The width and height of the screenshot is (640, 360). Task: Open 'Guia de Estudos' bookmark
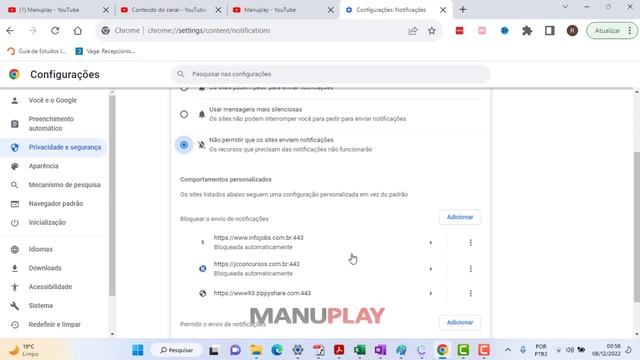click(37, 51)
